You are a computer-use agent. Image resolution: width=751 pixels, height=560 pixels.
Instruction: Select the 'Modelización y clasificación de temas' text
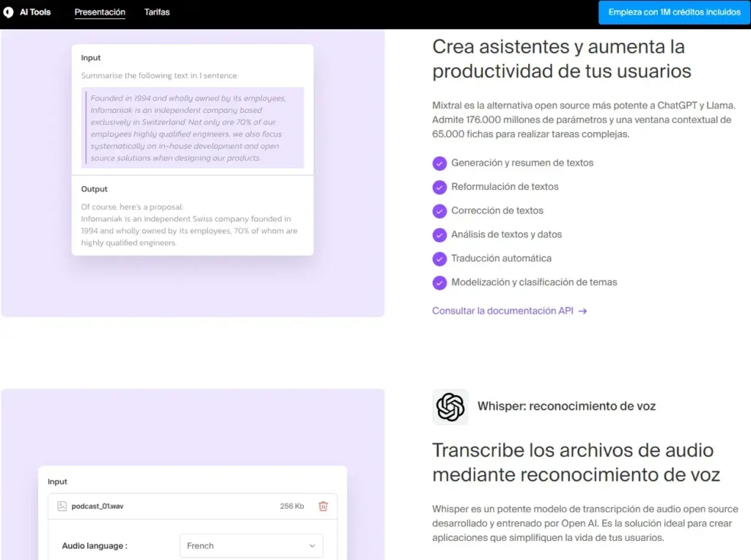pos(534,282)
